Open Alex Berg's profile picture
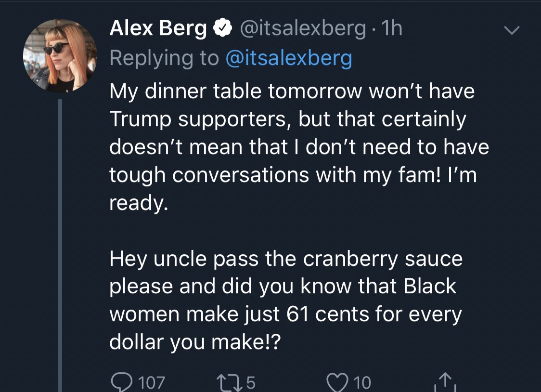The image size is (541, 392). point(60,56)
